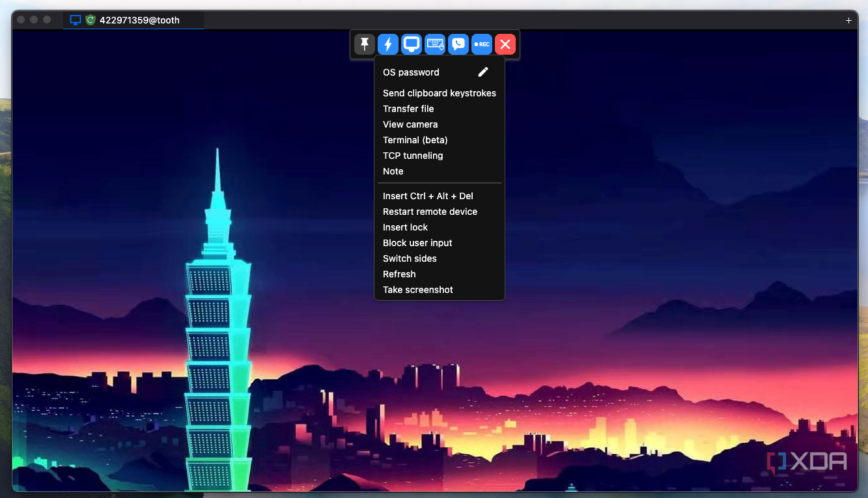Open the lightning bolt actions menu
Screen dimensions: 868x498
tap(388, 44)
